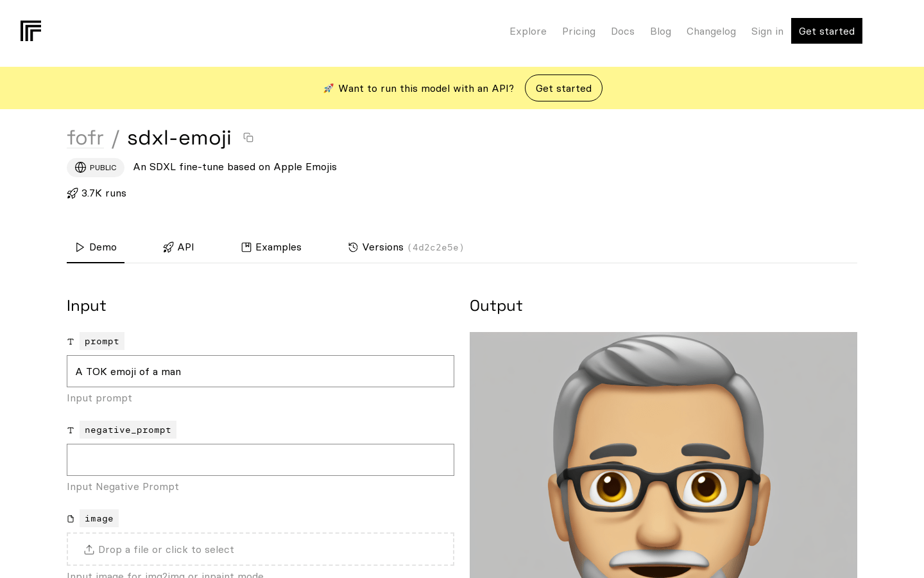Screen dimensions: 924x578
Task: Go to the fofr user profile link
Action: point(85,137)
